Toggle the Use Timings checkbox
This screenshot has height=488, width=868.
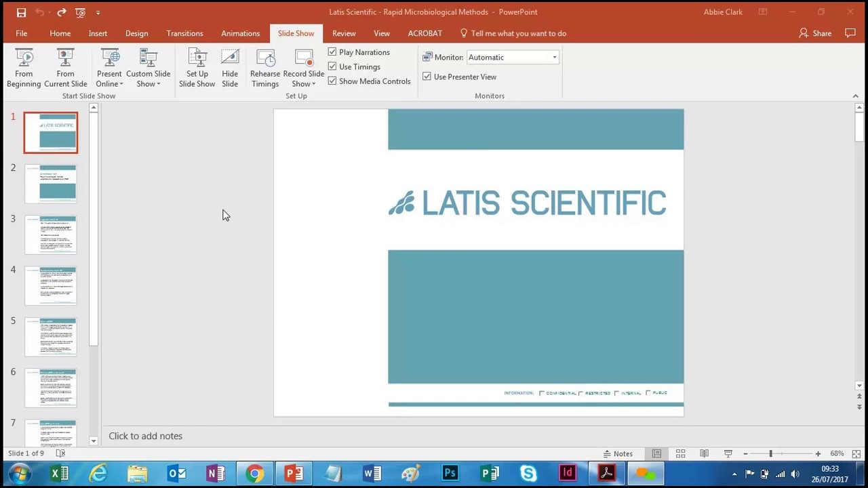point(332,66)
